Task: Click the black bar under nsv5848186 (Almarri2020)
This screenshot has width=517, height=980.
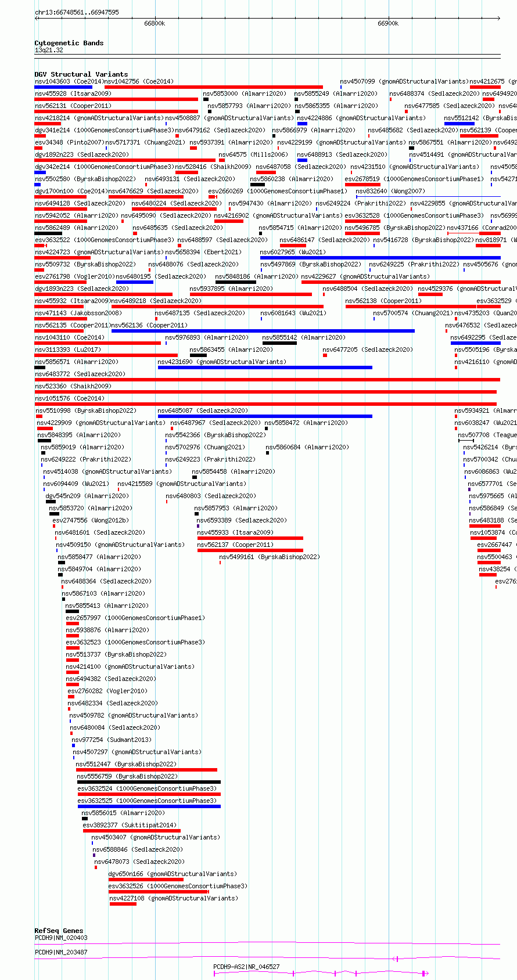Action: 235,282
